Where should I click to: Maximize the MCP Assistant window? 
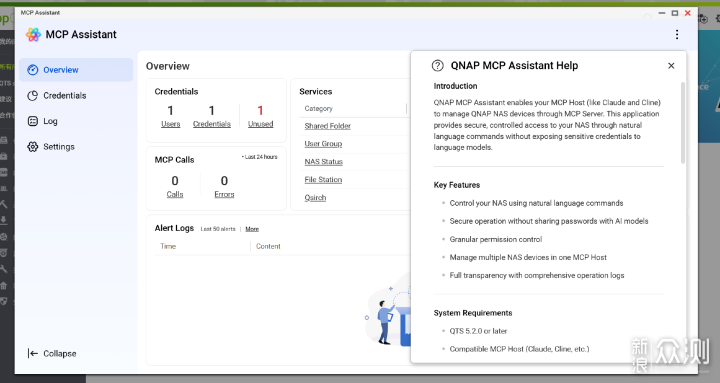675,13
